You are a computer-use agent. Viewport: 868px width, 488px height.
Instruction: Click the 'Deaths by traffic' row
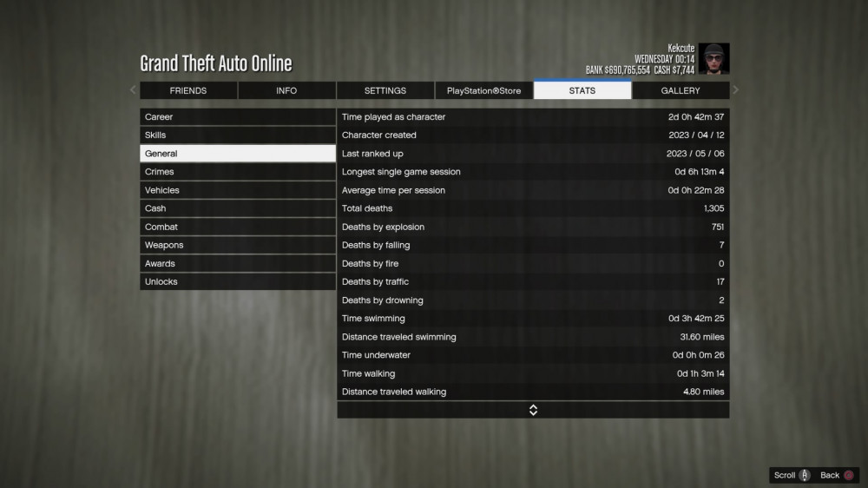pos(533,281)
